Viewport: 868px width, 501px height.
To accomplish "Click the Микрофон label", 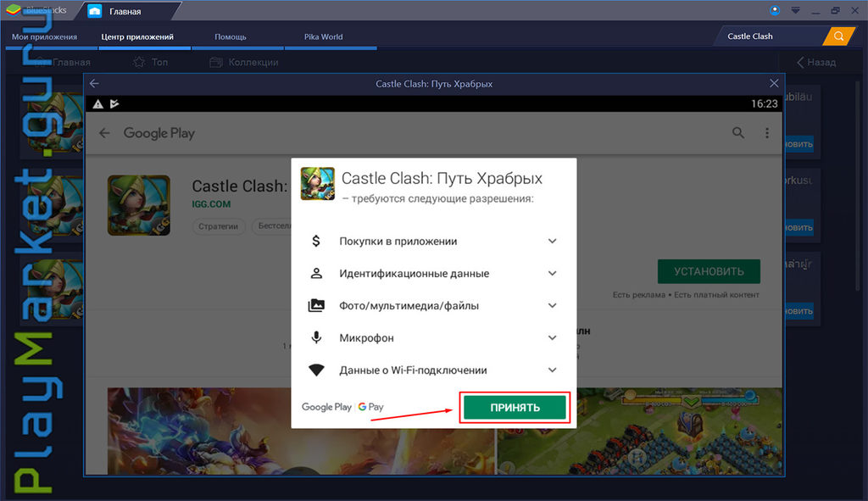I will [x=366, y=338].
